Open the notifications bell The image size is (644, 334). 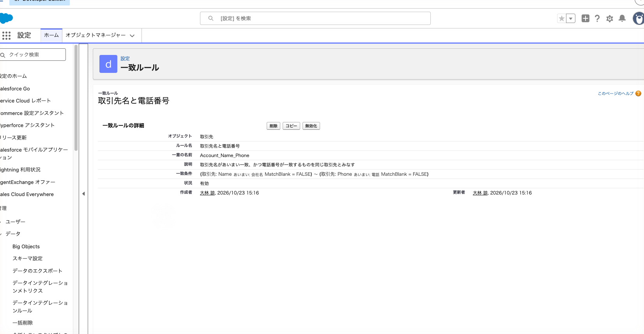coord(622,18)
